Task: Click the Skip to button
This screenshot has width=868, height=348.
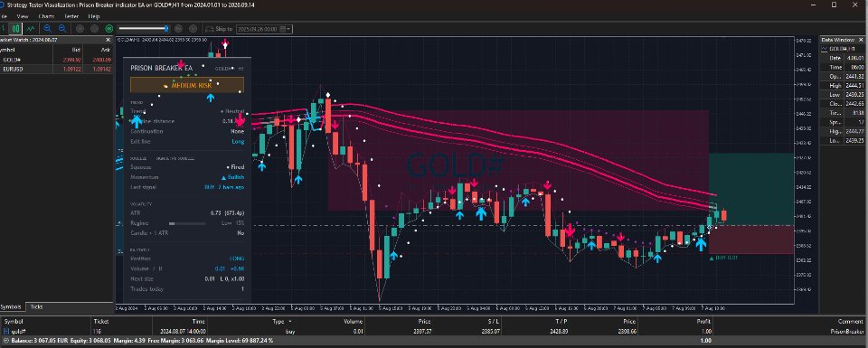Action: coord(219,28)
